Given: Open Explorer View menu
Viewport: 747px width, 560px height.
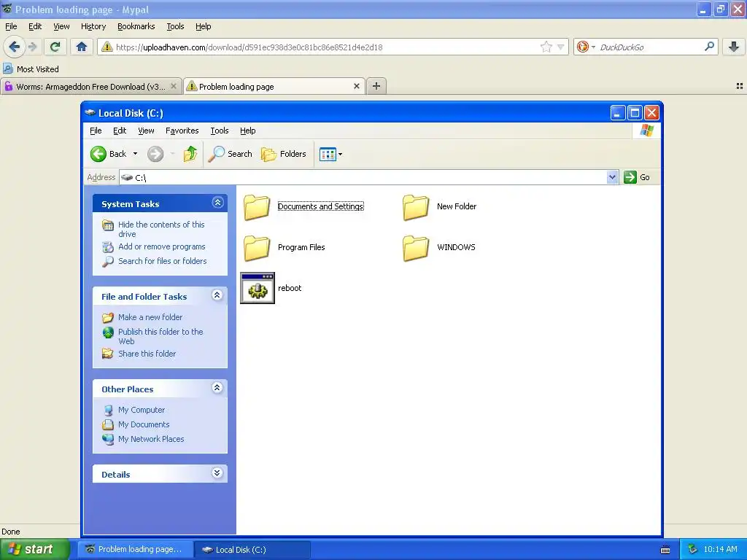Looking at the screenshot, I should [146, 131].
